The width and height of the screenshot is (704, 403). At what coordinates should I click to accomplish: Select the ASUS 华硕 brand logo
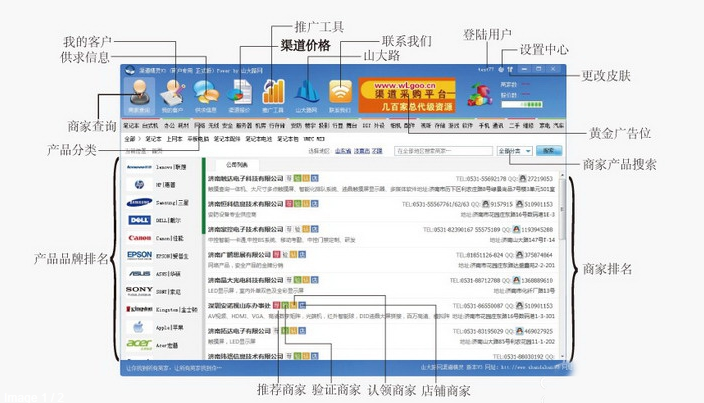[x=139, y=273]
